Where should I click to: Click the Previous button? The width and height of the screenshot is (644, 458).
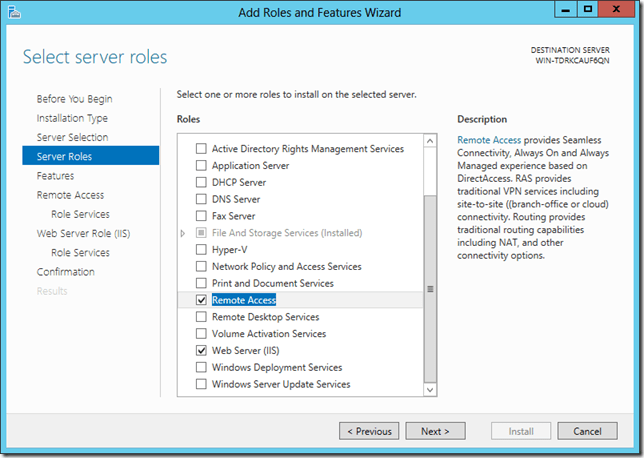[x=369, y=431]
